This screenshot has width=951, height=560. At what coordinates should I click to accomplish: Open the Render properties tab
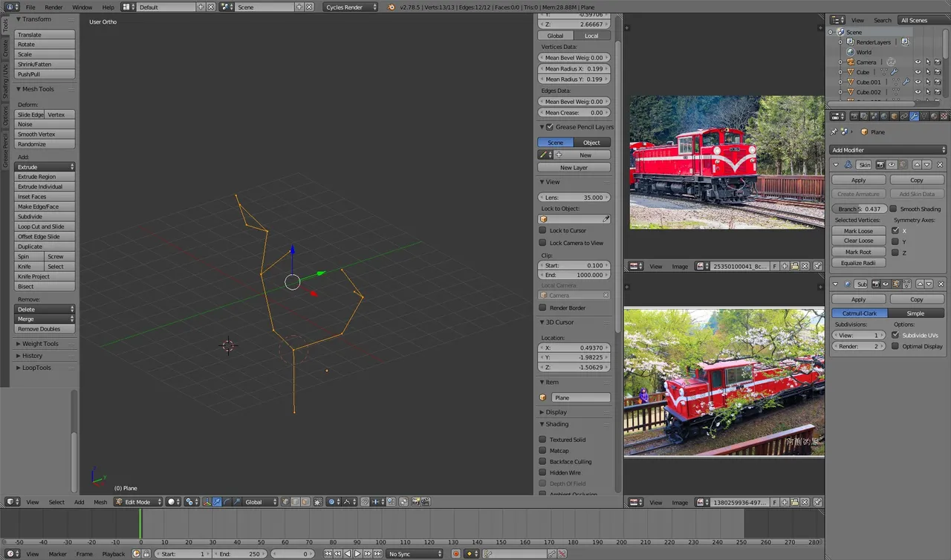click(x=854, y=116)
